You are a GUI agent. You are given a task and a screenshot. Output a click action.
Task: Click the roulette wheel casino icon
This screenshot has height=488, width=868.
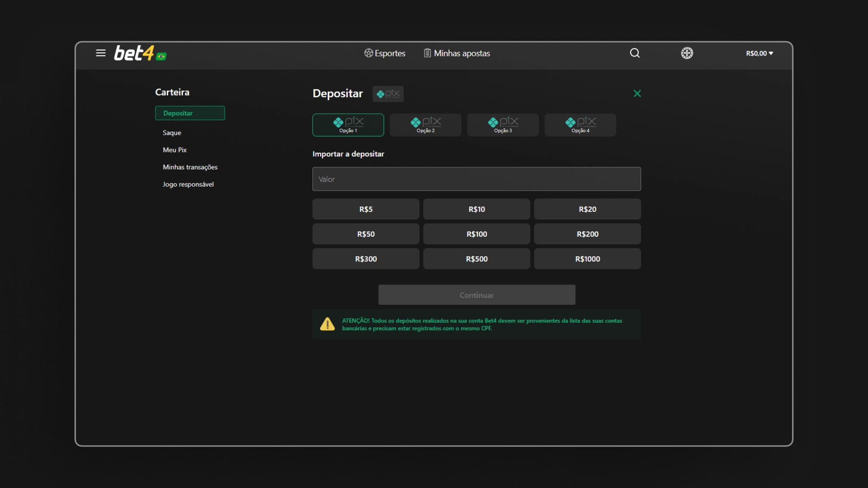687,53
